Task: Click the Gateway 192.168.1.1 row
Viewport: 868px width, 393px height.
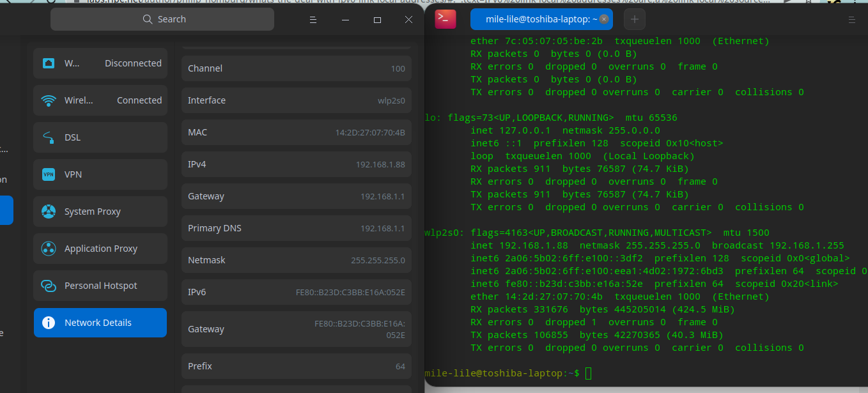Action: point(296,196)
